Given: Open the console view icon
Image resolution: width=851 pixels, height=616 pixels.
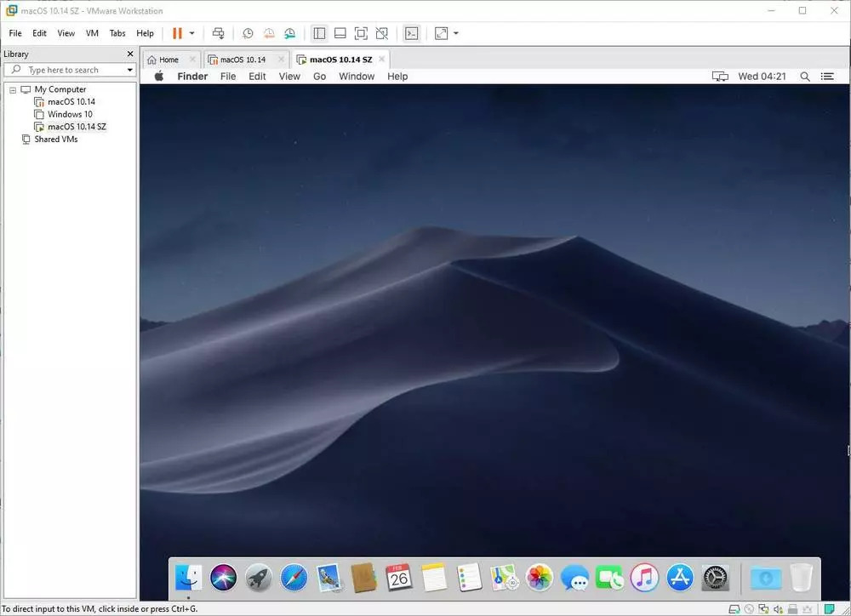Looking at the screenshot, I should coord(411,33).
